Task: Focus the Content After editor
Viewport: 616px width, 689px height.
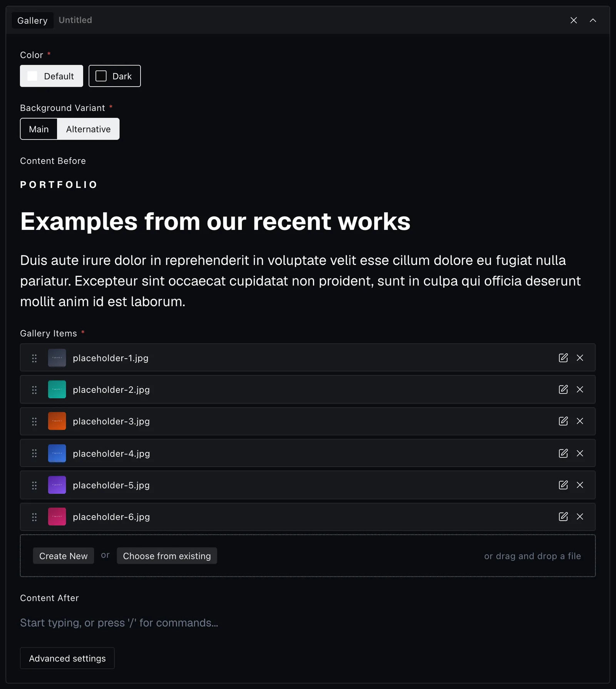Action: coord(308,623)
